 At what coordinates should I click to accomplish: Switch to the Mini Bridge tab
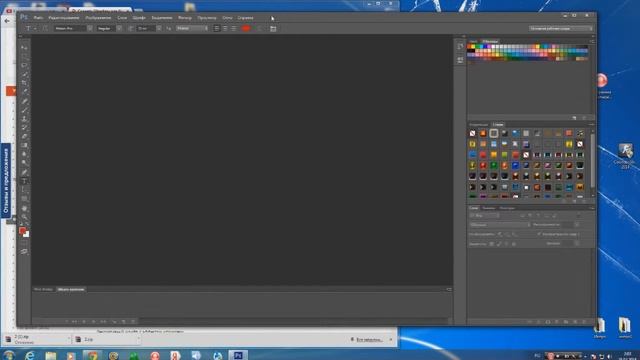click(x=43, y=289)
